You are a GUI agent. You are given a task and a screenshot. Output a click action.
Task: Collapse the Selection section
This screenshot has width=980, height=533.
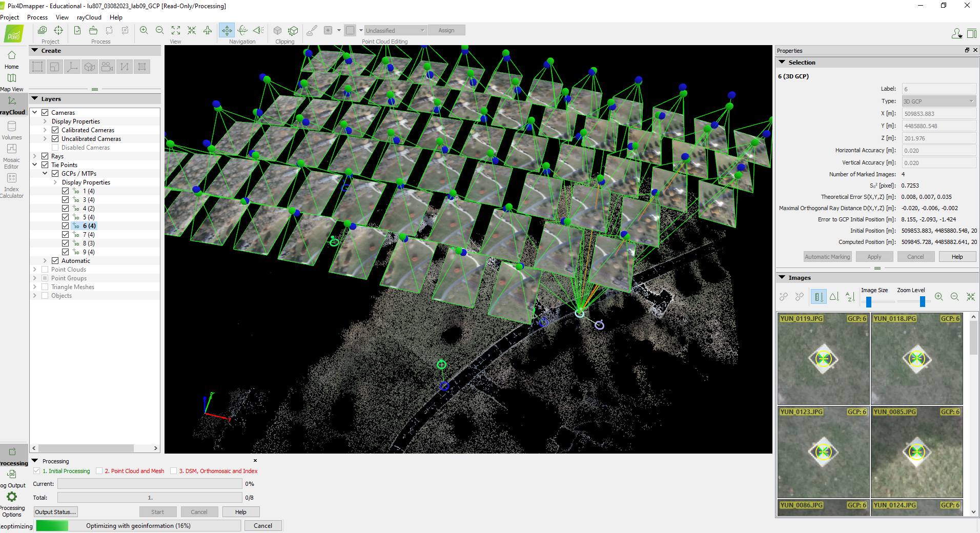(x=782, y=62)
